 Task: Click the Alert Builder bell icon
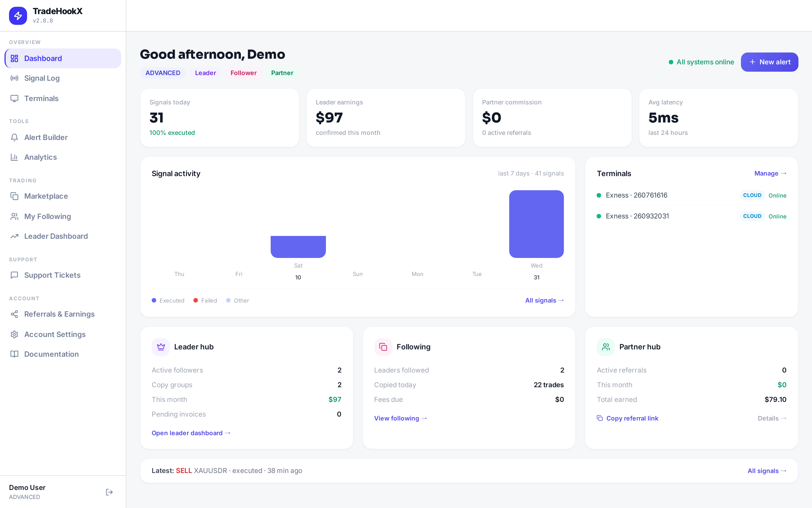coord(14,137)
